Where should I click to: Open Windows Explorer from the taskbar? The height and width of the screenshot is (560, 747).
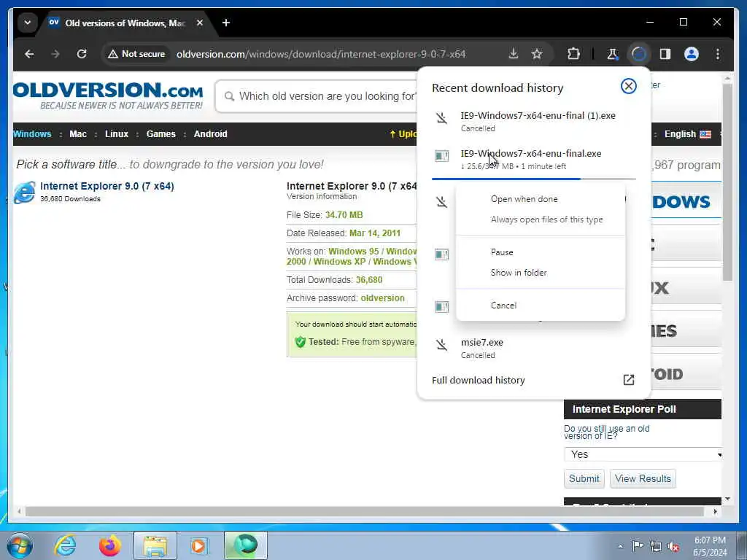coord(155,545)
